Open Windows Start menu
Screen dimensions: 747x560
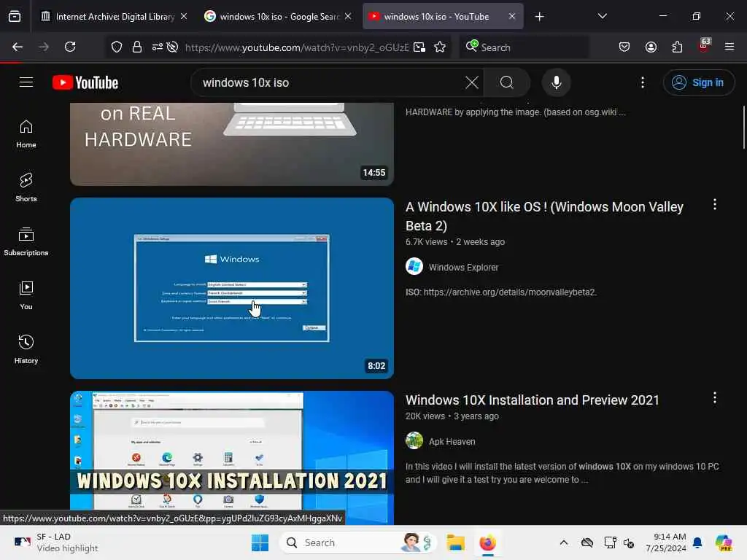260,542
